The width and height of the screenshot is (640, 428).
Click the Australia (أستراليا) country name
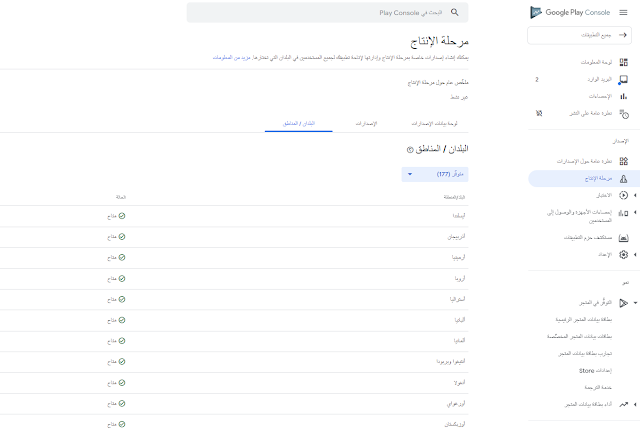(458, 299)
